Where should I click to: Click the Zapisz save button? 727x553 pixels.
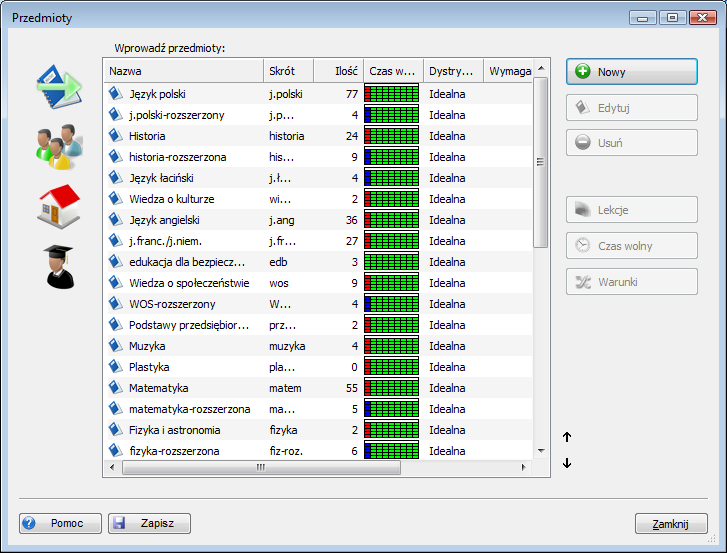pos(149,523)
